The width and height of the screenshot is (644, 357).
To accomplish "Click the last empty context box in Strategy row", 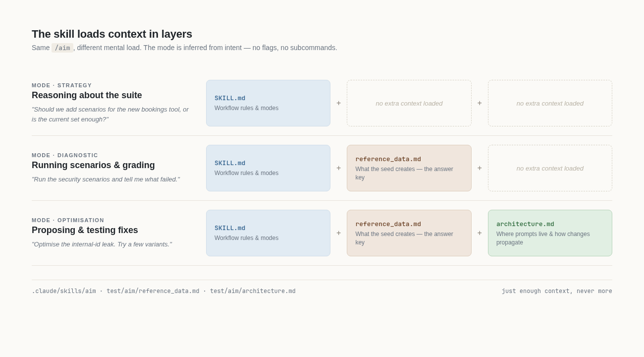I will pos(550,103).
